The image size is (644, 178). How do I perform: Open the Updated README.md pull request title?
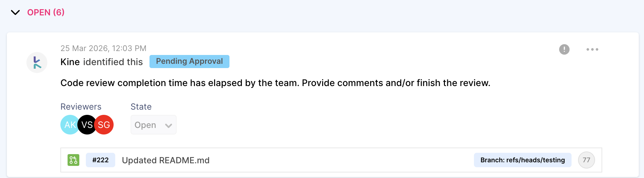(x=165, y=160)
